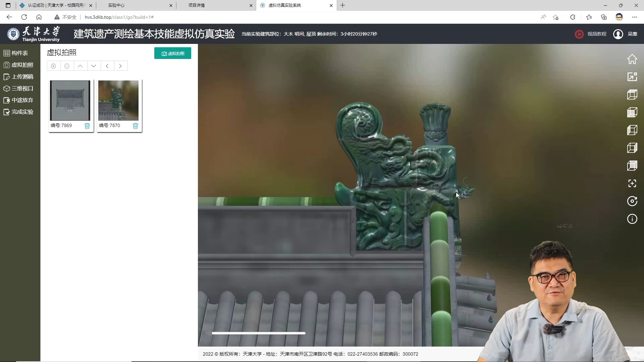The height and width of the screenshot is (362, 644).
Task: Click the home view icon in 3D viewport
Action: pyautogui.click(x=632, y=59)
